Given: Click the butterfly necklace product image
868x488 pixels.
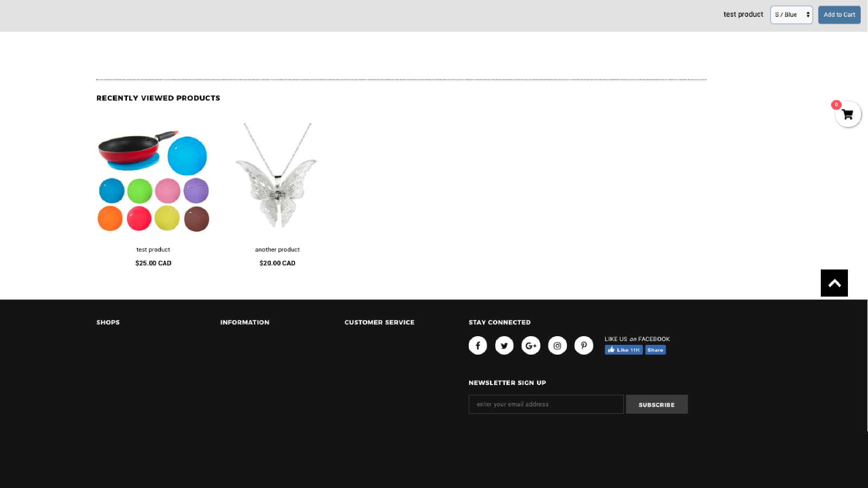Looking at the screenshot, I should 277,179.
